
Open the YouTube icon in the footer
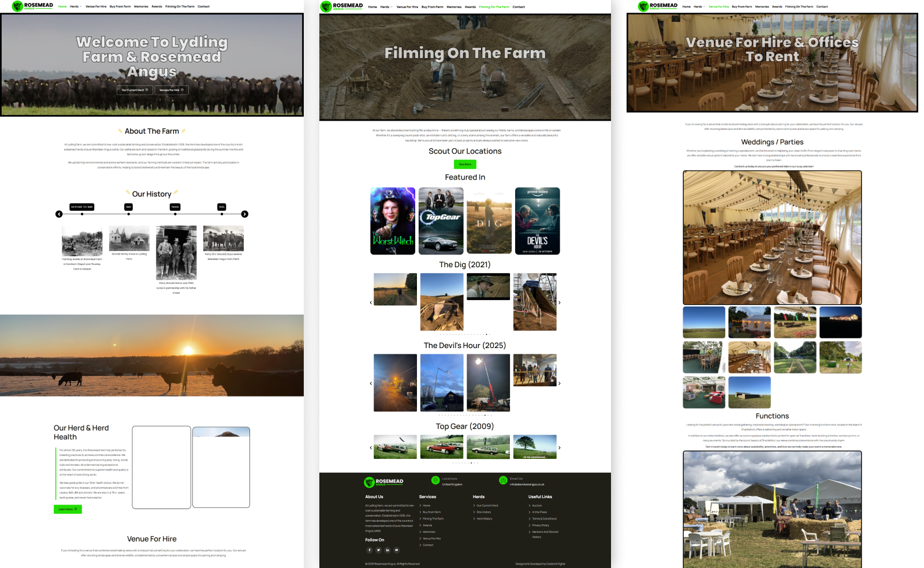(397, 550)
